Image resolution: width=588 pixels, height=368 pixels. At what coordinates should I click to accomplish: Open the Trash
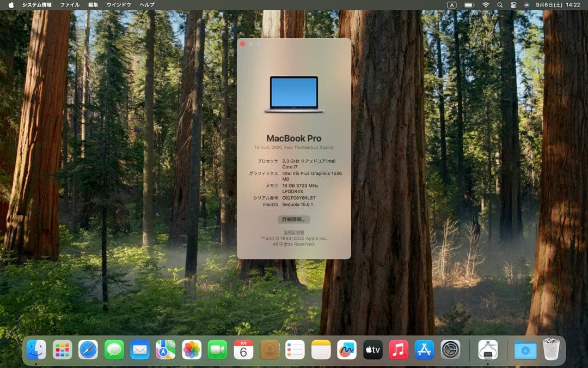tap(551, 349)
